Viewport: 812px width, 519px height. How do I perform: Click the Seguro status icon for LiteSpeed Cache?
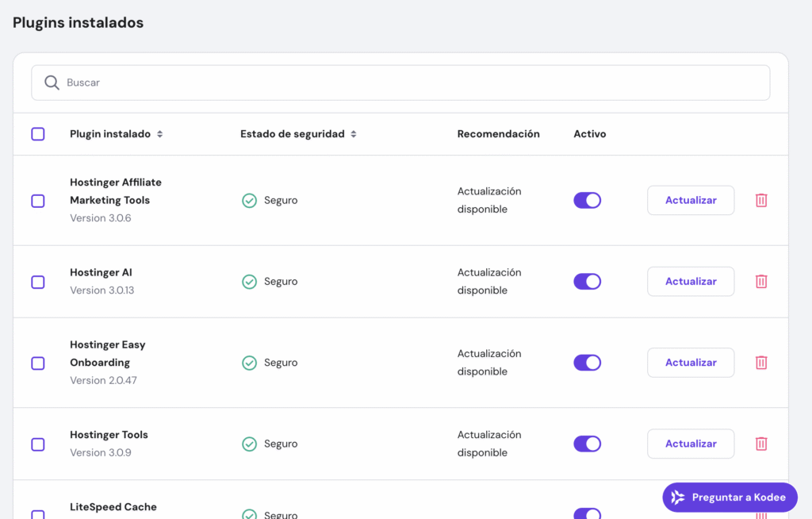point(249,513)
